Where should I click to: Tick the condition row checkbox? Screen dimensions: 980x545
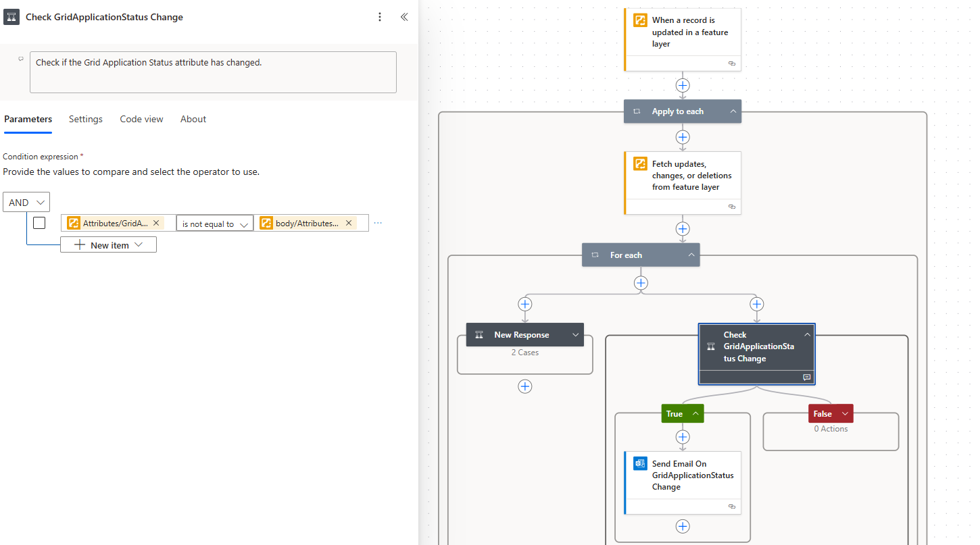pyautogui.click(x=39, y=223)
